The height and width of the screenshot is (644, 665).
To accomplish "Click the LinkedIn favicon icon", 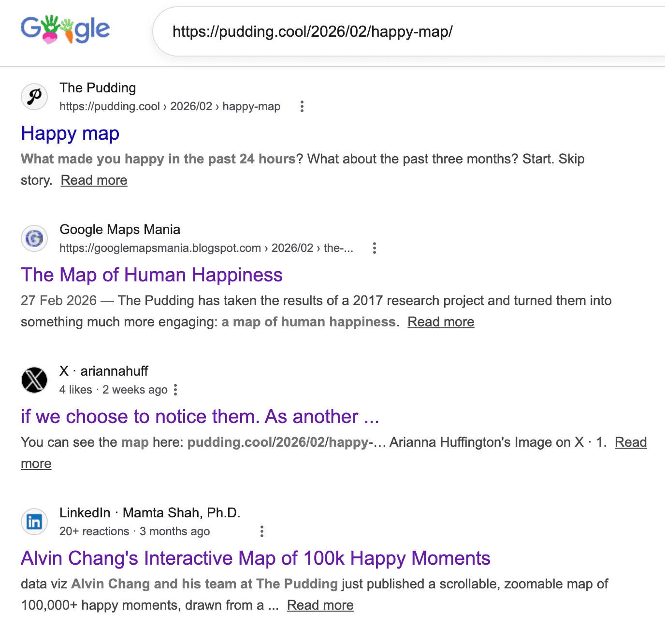I will 34,522.
